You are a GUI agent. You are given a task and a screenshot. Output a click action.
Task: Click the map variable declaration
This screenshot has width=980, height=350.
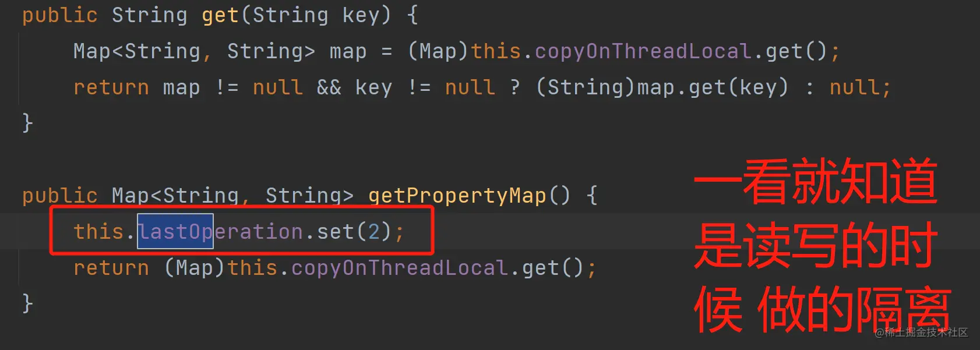click(x=348, y=52)
